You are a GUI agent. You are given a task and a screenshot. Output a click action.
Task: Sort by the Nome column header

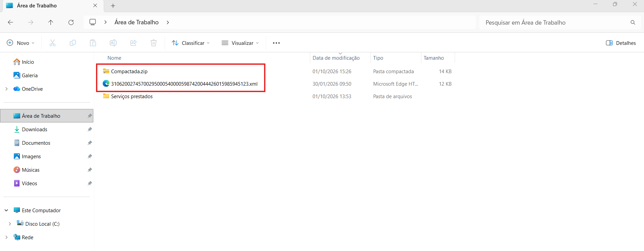pos(115,58)
